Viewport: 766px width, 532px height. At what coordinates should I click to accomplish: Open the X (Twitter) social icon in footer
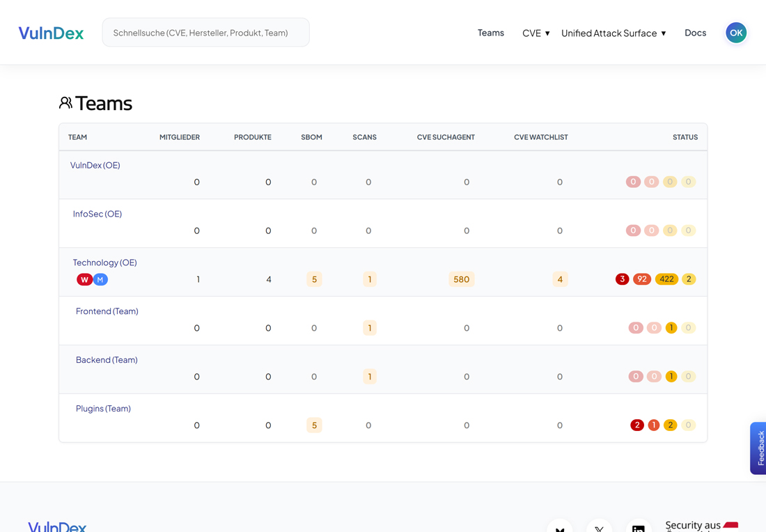[599, 527]
